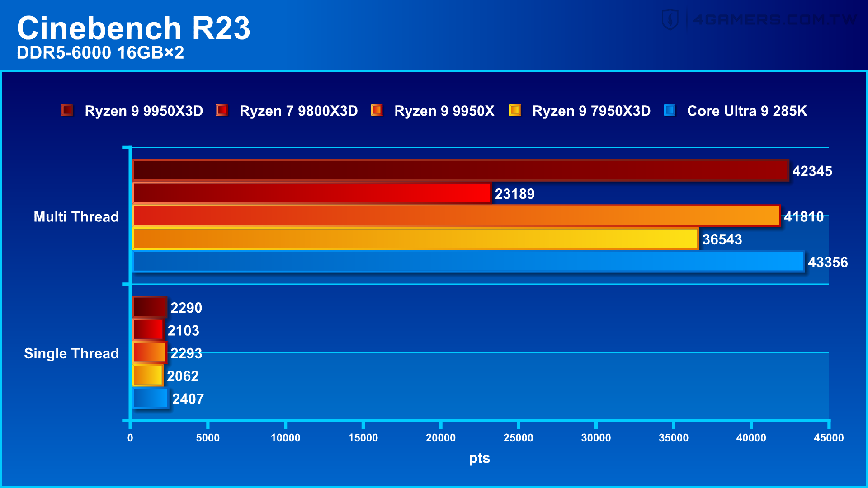868x488 pixels.
Task: Click the Core Ultra 9 285K legend swatch
Action: 670,110
